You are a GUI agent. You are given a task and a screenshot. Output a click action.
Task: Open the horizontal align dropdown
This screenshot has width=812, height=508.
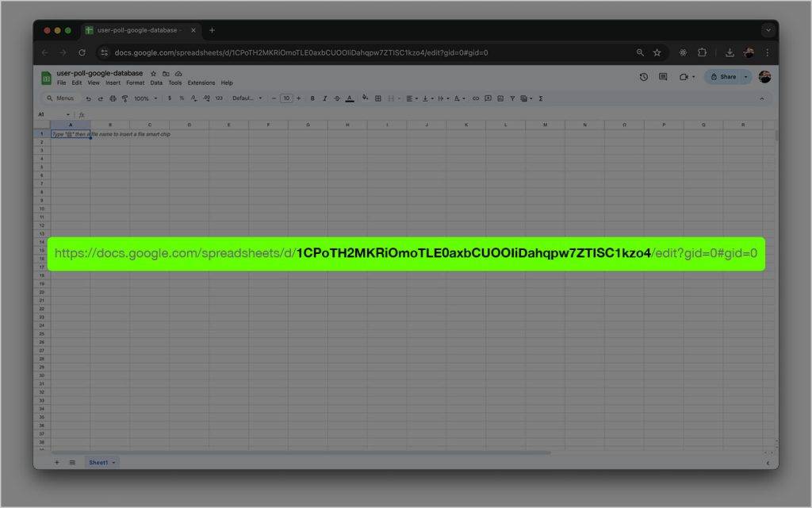[412, 98]
